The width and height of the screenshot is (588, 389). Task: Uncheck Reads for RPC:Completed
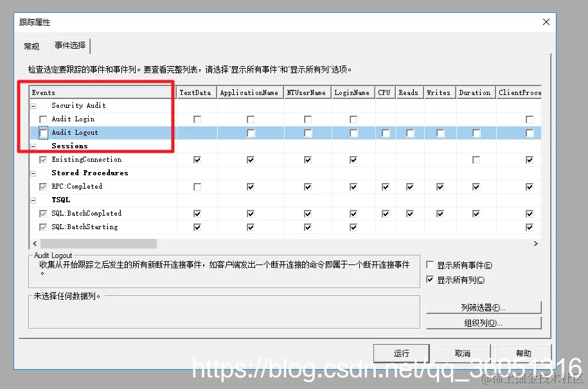point(410,187)
